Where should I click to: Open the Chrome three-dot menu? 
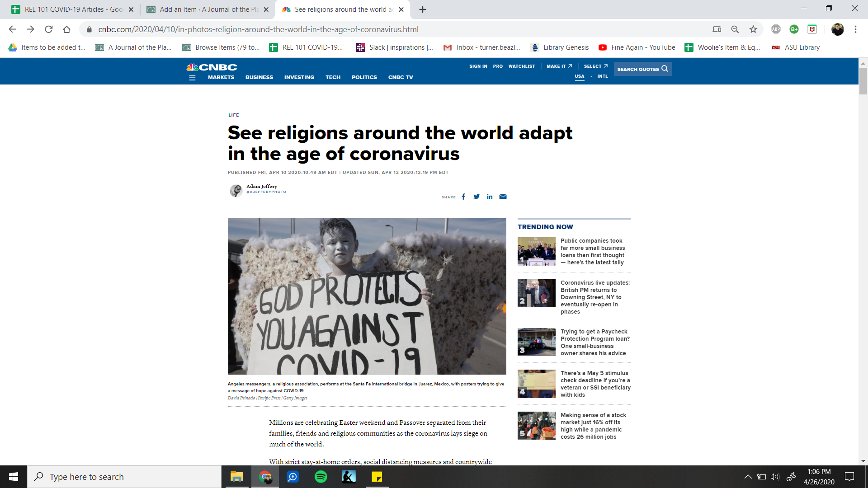tap(855, 29)
